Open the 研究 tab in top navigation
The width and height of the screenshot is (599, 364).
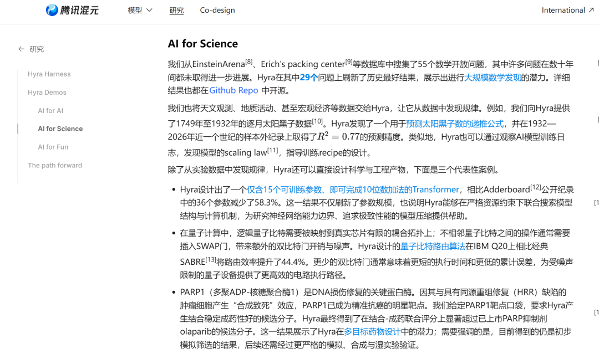point(176,11)
